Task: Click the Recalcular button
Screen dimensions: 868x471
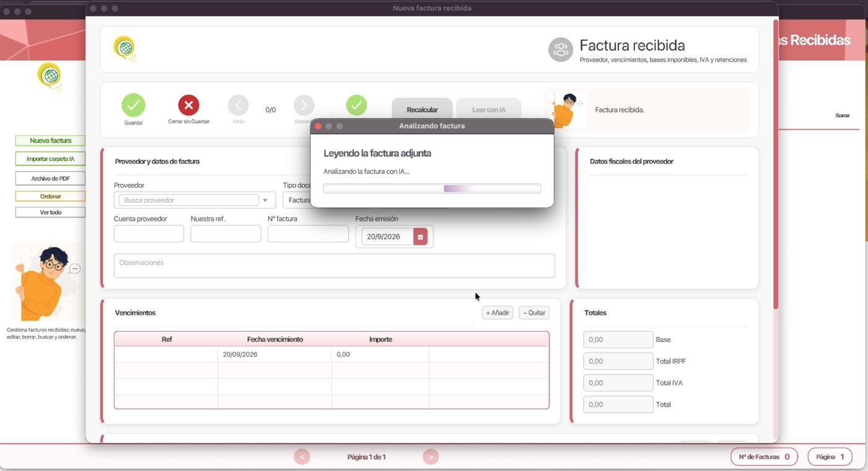Action: (x=422, y=110)
